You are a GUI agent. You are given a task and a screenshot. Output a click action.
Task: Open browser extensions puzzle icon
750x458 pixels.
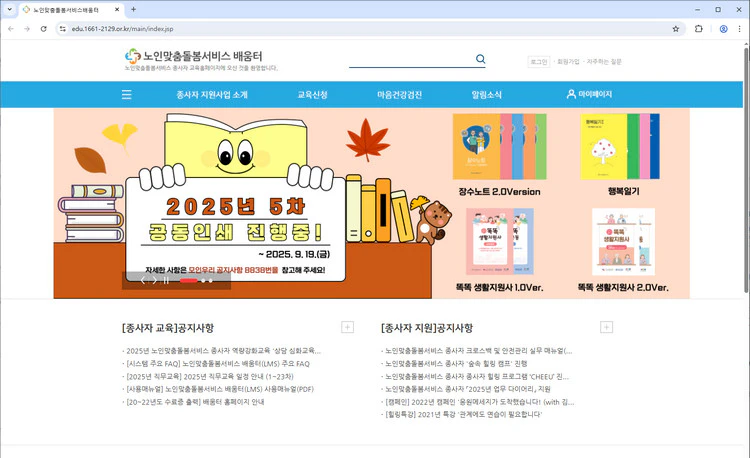point(698,29)
